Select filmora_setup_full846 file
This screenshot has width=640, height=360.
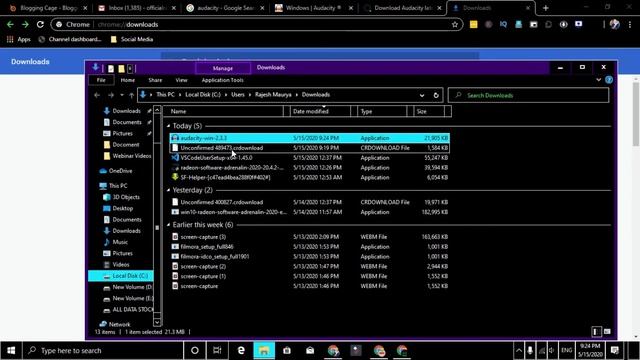309,247
